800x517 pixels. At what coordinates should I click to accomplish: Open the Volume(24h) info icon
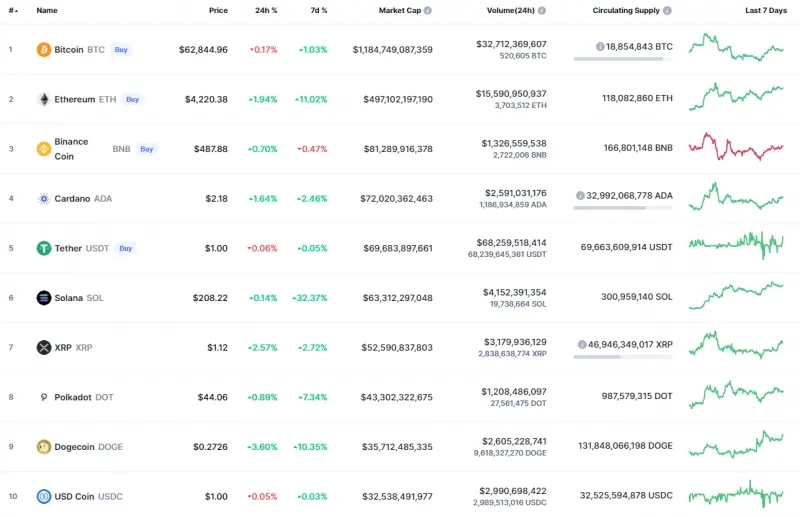click(542, 10)
